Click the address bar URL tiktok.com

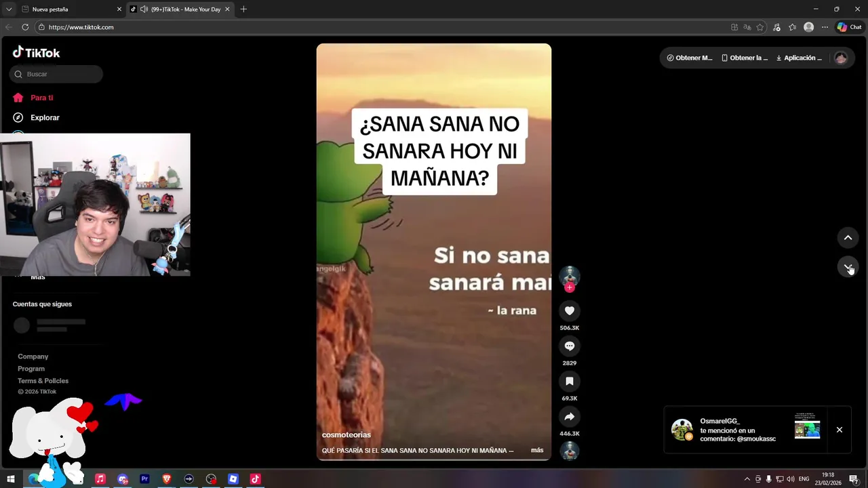(81, 27)
